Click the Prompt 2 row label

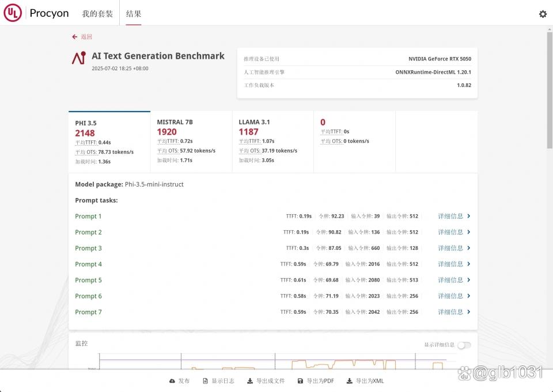point(88,232)
